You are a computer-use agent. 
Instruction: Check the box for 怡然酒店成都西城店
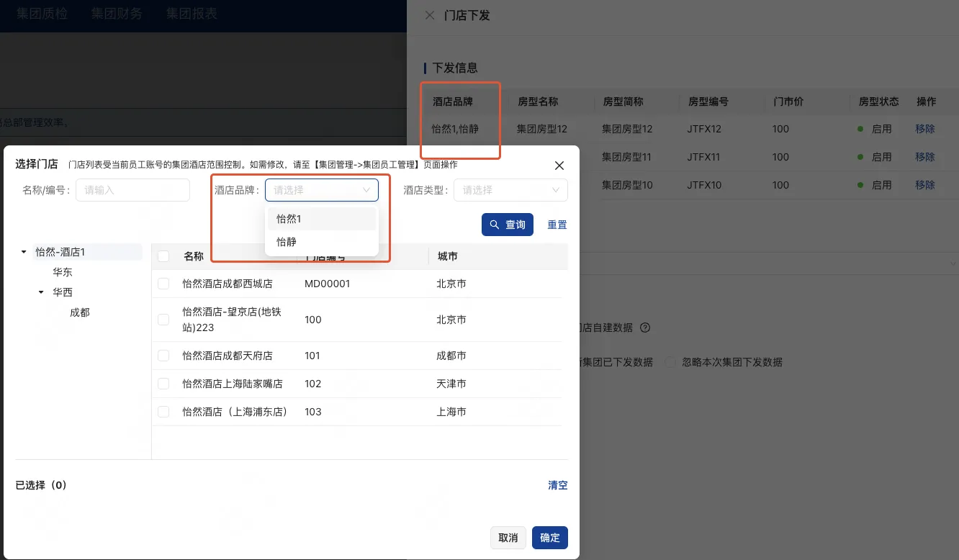click(x=163, y=284)
